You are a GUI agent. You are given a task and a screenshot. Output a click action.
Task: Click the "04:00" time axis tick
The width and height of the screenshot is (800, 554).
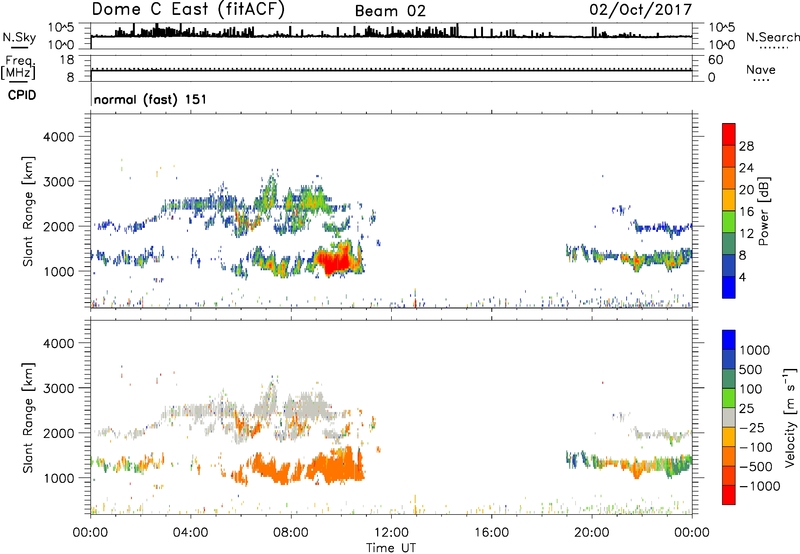[190, 533]
